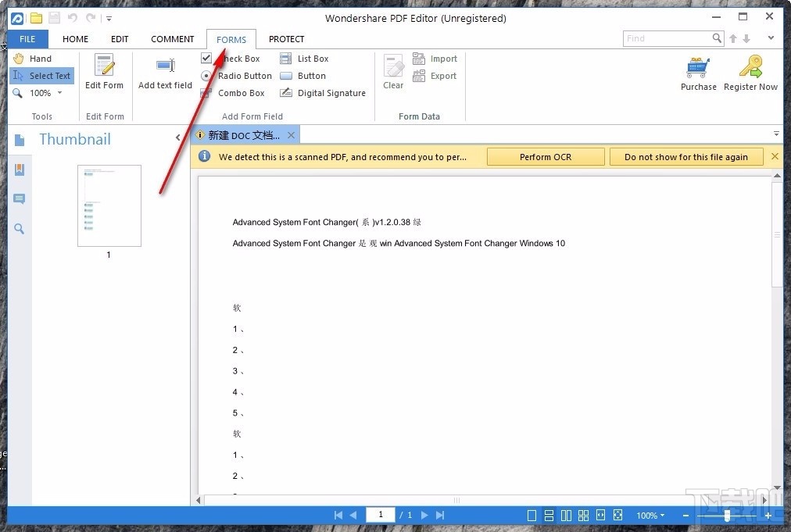
Task: Show the page thumbnails sidebar panel
Action: point(20,140)
